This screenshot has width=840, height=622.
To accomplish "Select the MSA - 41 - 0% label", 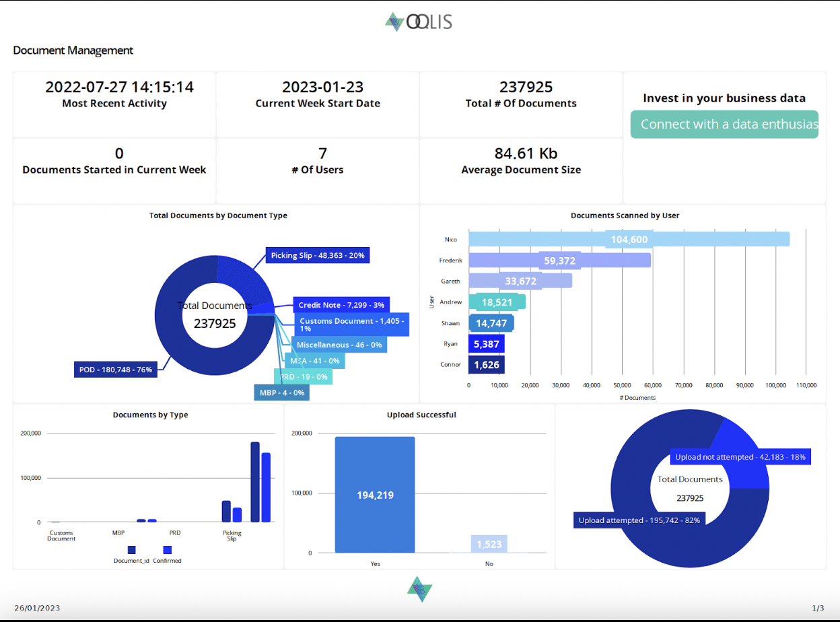I will tap(314, 361).
